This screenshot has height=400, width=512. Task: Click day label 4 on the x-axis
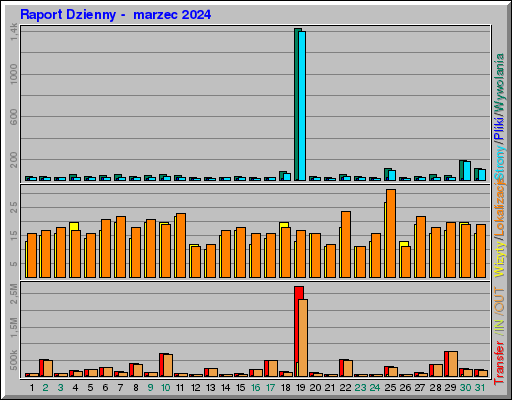(75, 388)
